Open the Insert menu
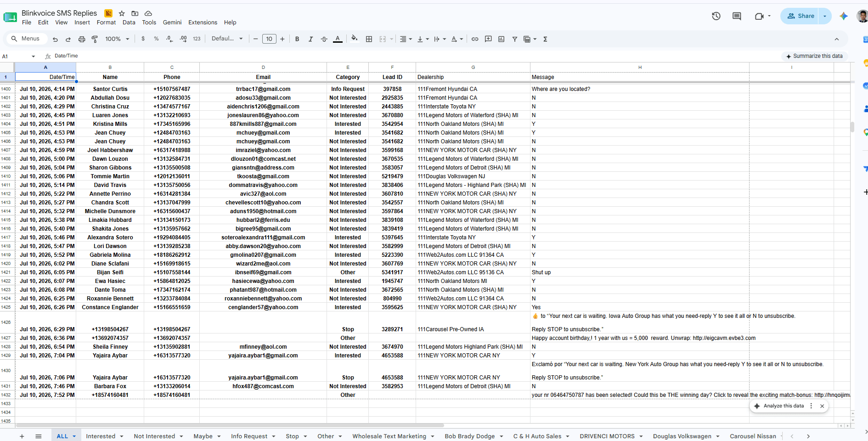The width and height of the screenshot is (868, 441). [82, 23]
